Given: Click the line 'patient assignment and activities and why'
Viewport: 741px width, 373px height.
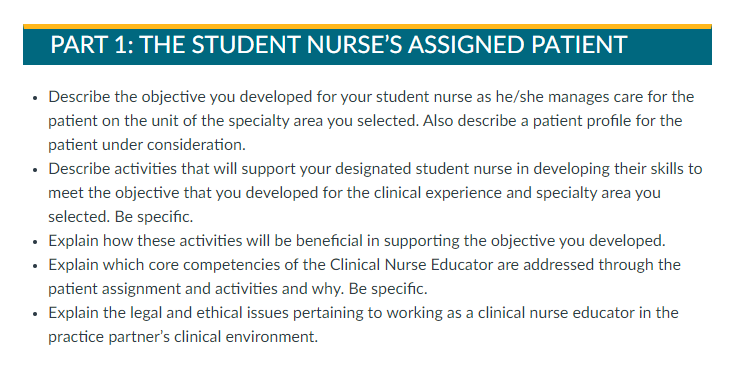Looking at the screenshot, I should click(238, 289).
